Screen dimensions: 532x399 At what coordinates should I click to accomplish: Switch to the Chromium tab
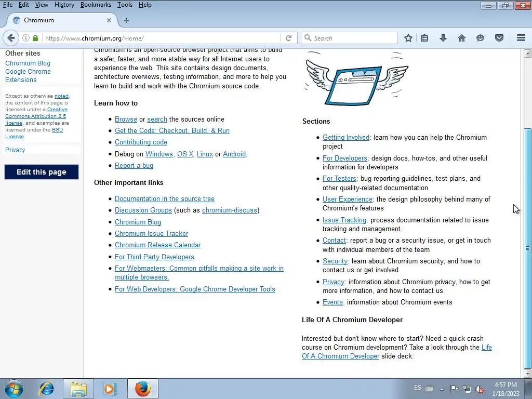(x=61, y=20)
